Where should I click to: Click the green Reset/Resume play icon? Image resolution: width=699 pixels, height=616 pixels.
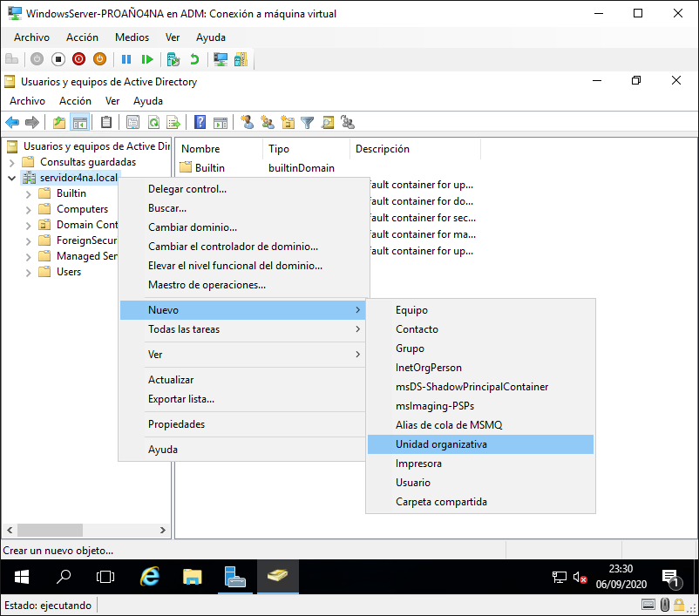[147, 59]
